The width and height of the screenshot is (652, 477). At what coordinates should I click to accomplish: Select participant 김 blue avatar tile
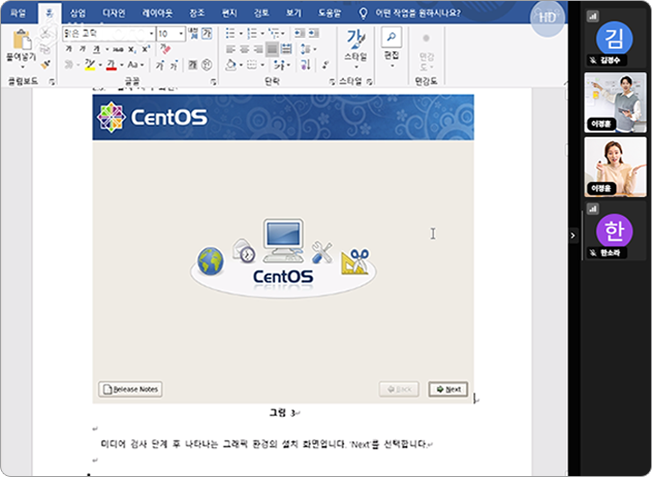tap(615, 38)
